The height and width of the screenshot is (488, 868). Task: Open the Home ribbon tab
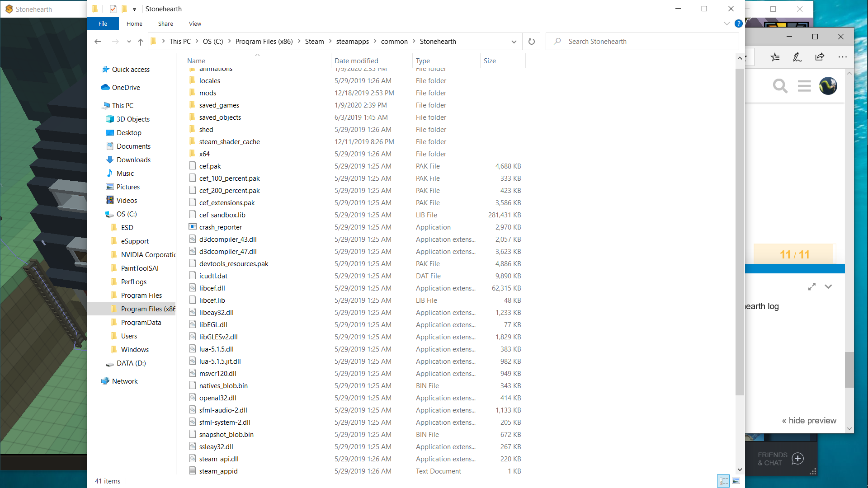[134, 23]
